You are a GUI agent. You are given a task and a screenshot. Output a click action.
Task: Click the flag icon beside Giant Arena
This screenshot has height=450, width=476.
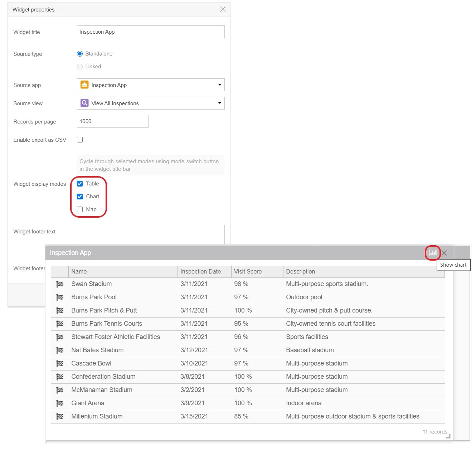pos(60,403)
